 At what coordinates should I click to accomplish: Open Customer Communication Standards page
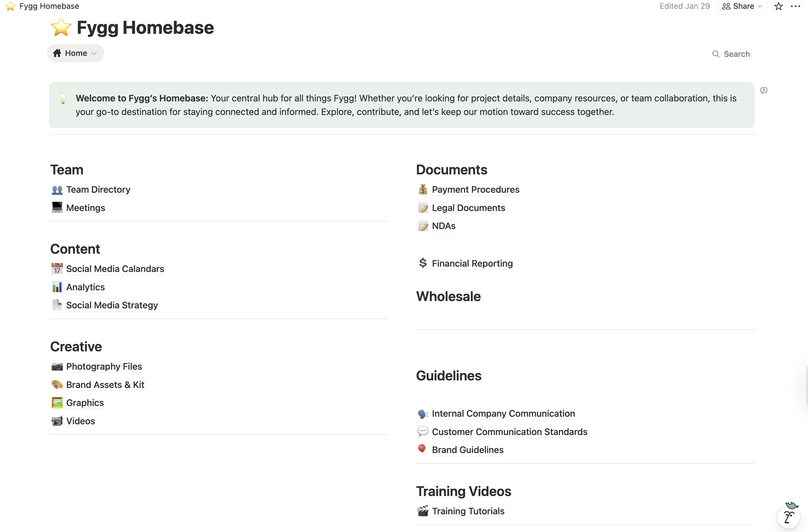click(509, 432)
